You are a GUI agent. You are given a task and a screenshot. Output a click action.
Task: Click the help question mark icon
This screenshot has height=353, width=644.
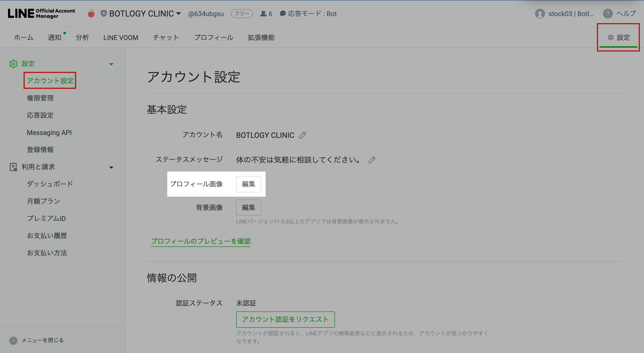tap(608, 14)
